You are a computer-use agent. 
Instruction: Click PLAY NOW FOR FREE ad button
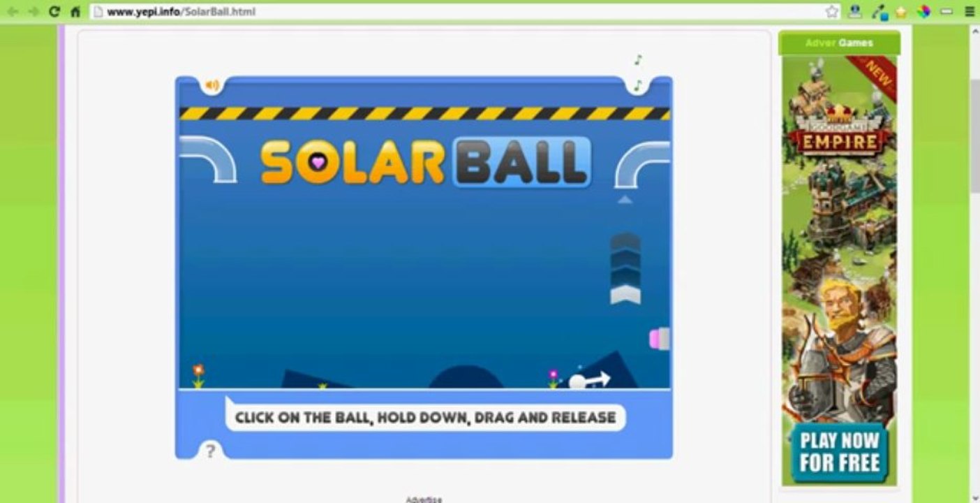point(839,452)
